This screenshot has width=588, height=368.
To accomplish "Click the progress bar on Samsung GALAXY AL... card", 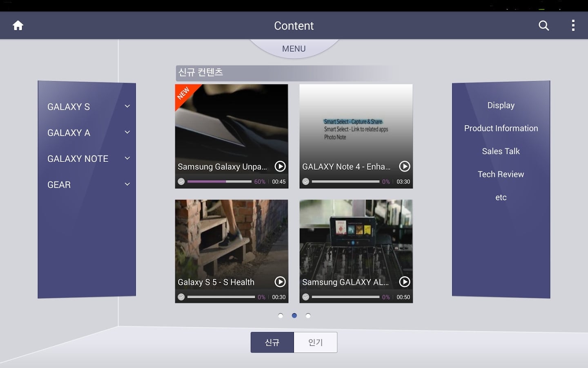I will [x=345, y=297].
